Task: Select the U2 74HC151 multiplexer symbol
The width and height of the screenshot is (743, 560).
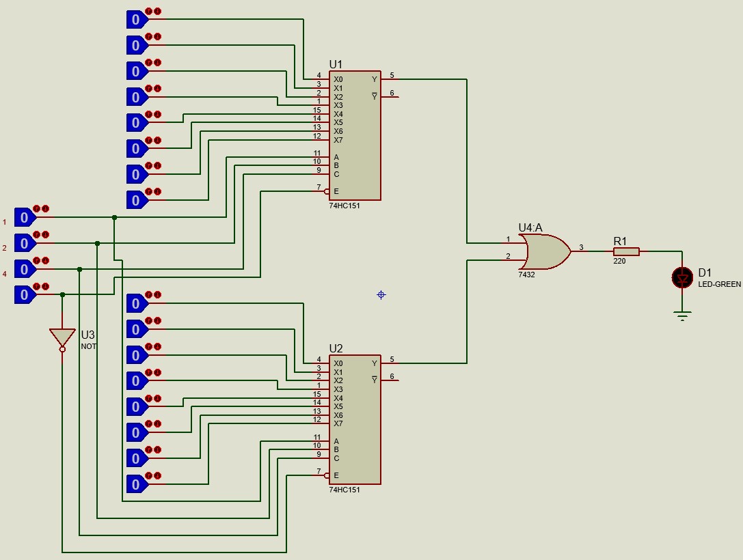Action: coord(355,417)
